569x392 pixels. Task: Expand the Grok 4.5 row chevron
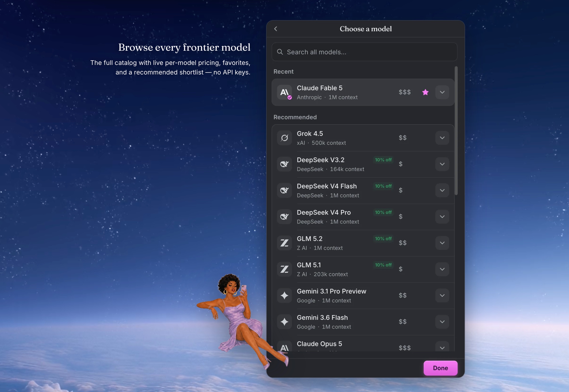442,138
